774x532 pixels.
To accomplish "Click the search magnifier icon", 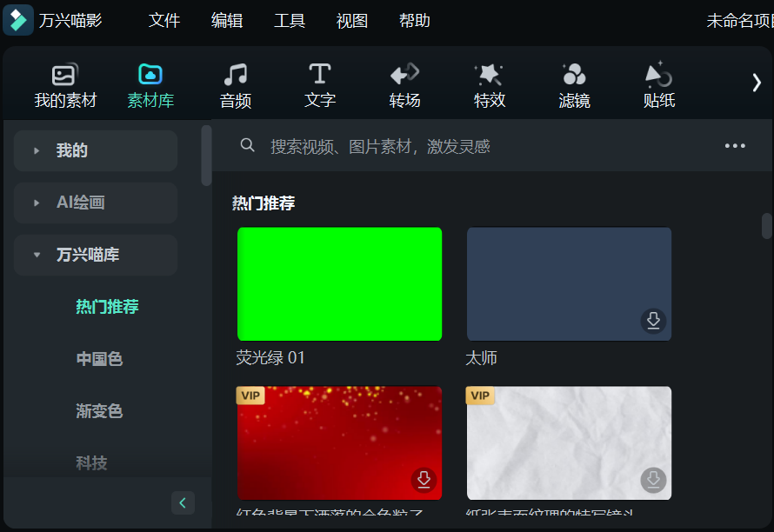I will coord(248,145).
